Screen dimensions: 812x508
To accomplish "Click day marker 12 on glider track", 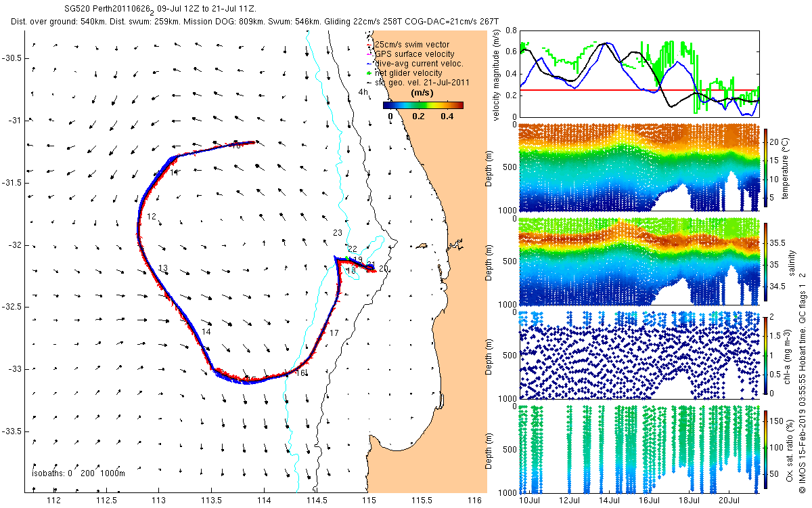I will tap(152, 217).
